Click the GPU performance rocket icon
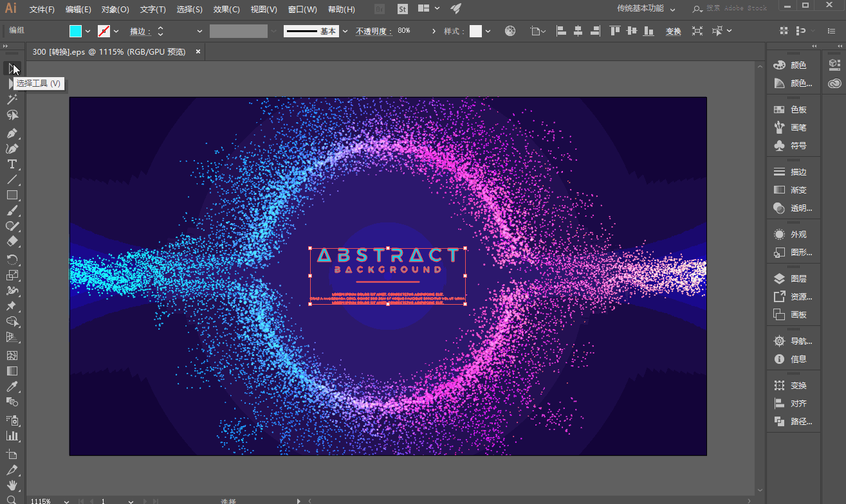This screenshot has height=504, width=846. (x=455, y=9)
